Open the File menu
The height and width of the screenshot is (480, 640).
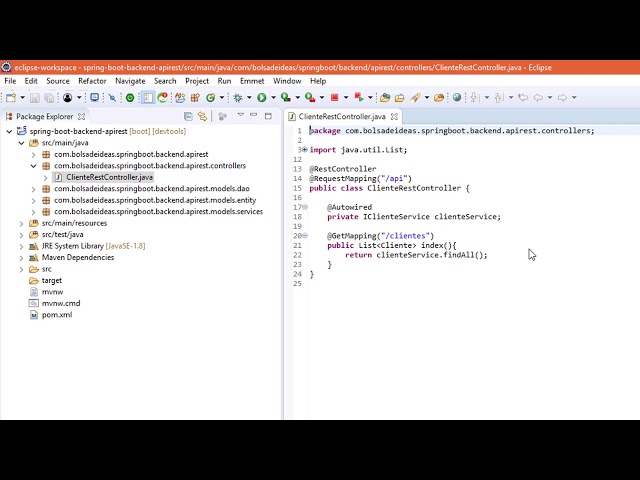pos(10,81)
